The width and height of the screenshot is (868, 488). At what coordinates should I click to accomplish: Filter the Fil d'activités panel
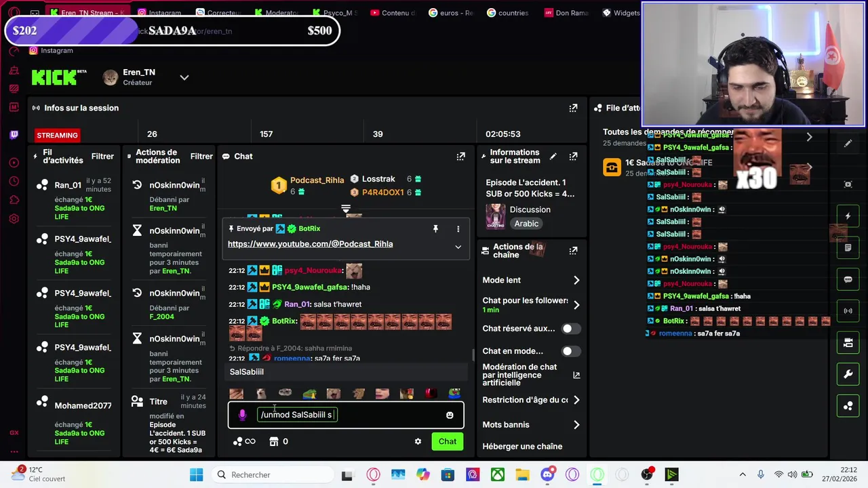[102, 157]
